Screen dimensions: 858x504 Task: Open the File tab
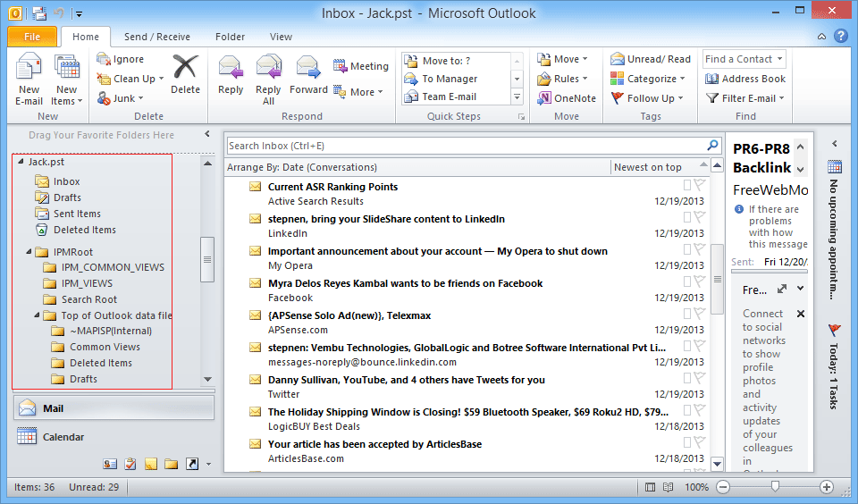pyautogui.click(x=32, y=37)
